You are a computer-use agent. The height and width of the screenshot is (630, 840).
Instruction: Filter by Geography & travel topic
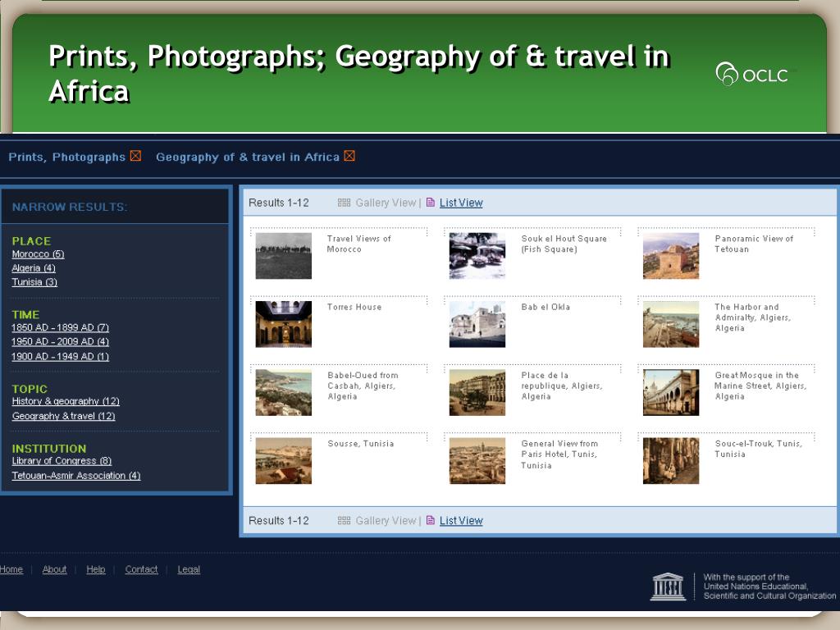pos(64,416)
